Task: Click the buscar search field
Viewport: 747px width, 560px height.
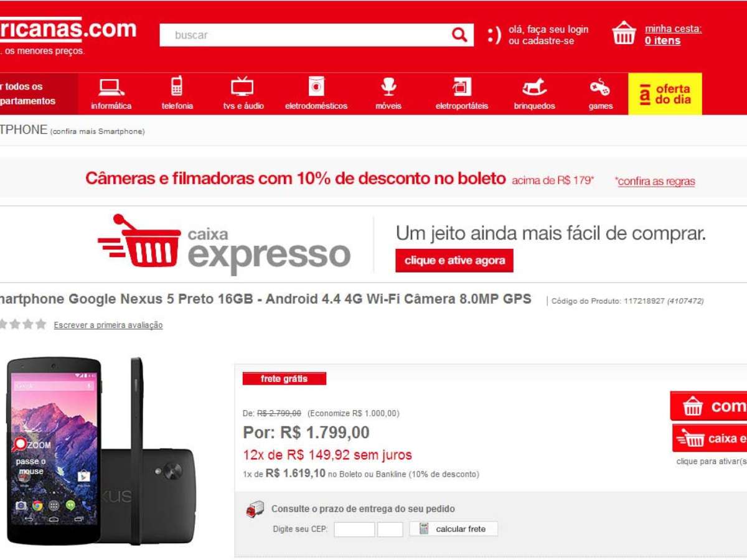Action: 305,35
